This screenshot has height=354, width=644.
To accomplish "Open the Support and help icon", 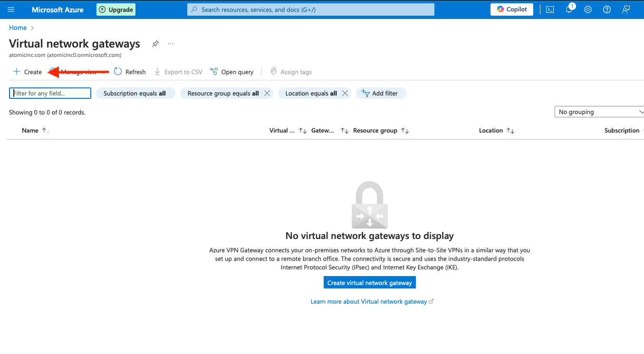I will [x=607, y=10].
